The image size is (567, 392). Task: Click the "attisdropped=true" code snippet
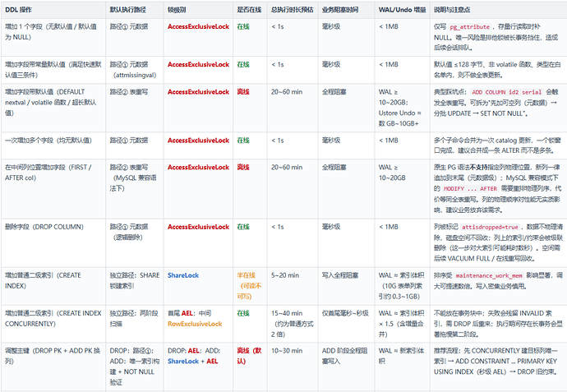pyautogui.click(x=490, y=228)
